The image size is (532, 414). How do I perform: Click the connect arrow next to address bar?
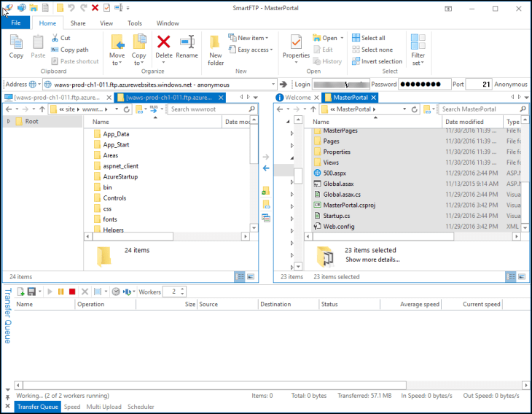pyautogui.click(x=283, y=84)
